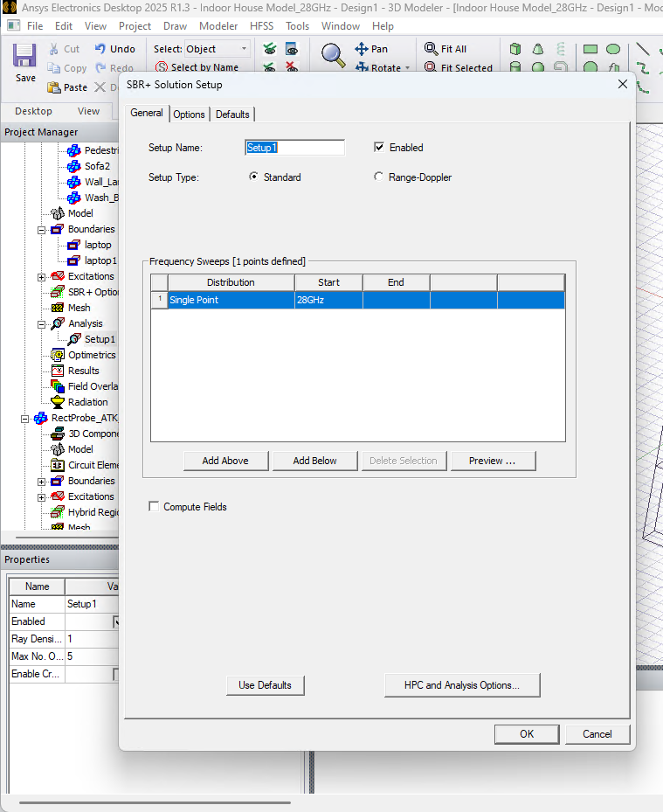
Task: Click the Draw box icon
Action: [x=516, y=49]
